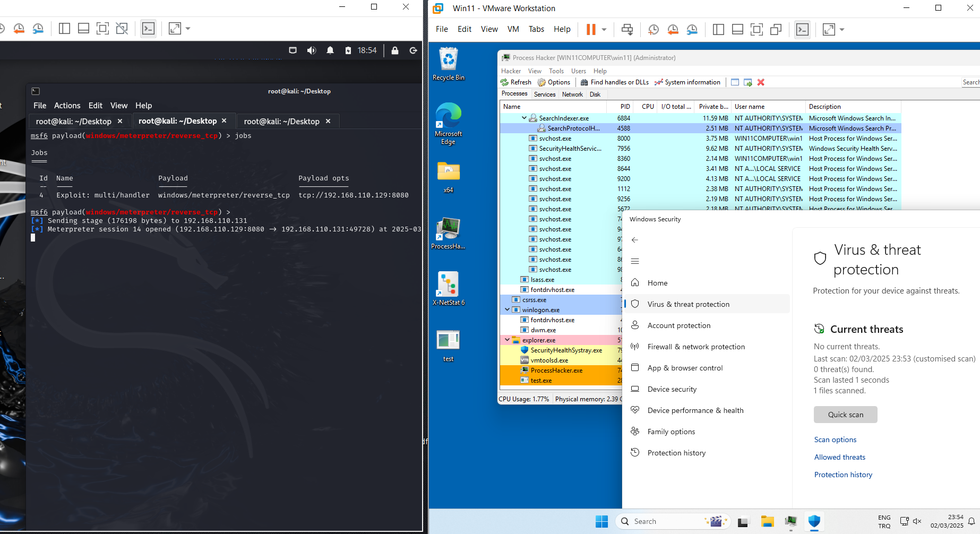Collapse the explorer.exe process tree
Screen dimensions: 980x534
[508, 340]
